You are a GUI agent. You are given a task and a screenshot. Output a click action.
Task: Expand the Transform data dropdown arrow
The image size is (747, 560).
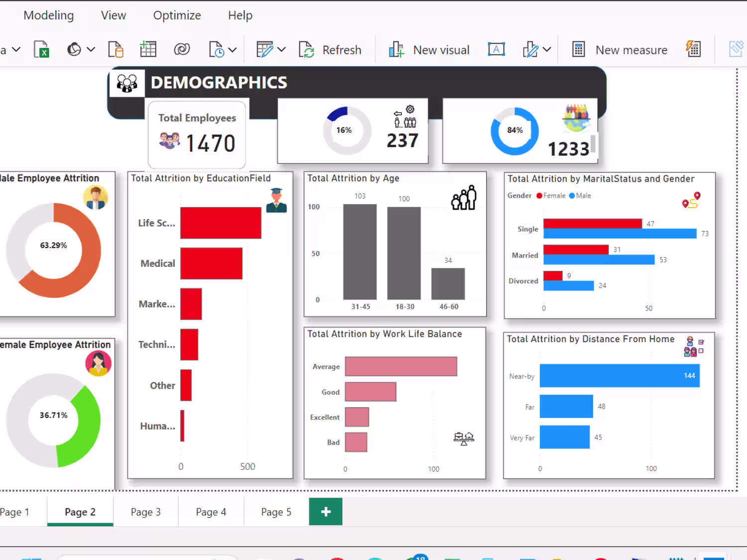tap(281, 50)
